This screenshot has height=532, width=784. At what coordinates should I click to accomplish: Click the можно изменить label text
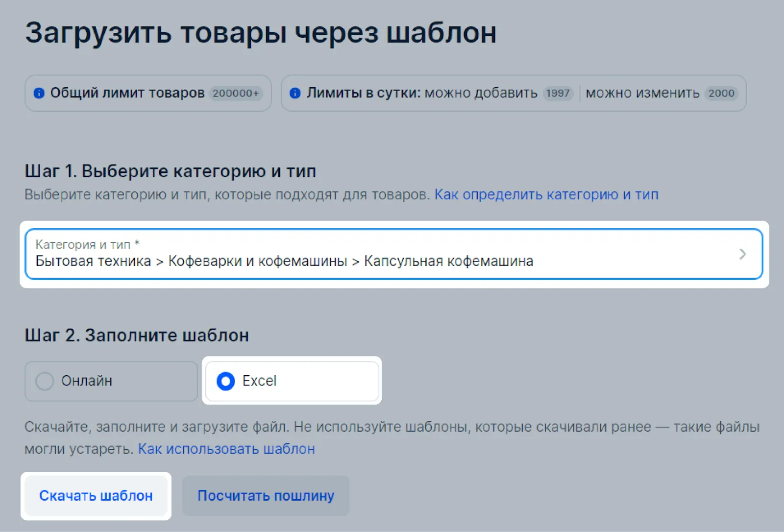(642, 93)
